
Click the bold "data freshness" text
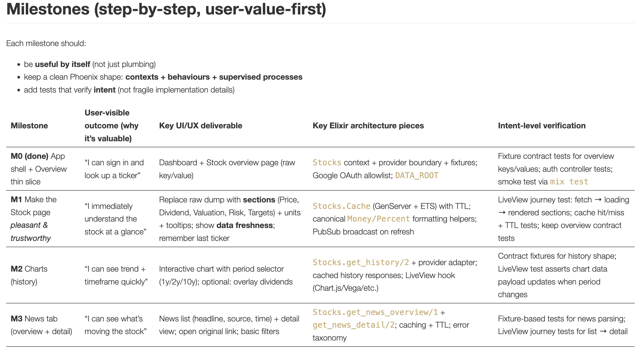tap(245, 225)
